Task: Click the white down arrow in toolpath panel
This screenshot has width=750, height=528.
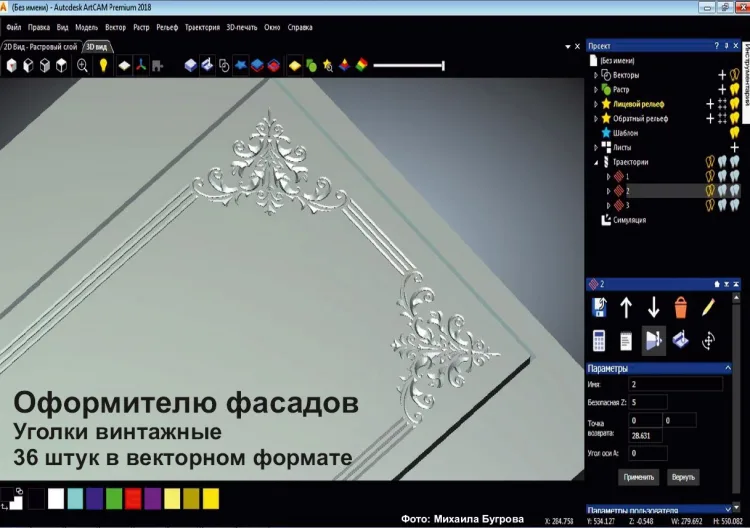Action: pos(653,308)
